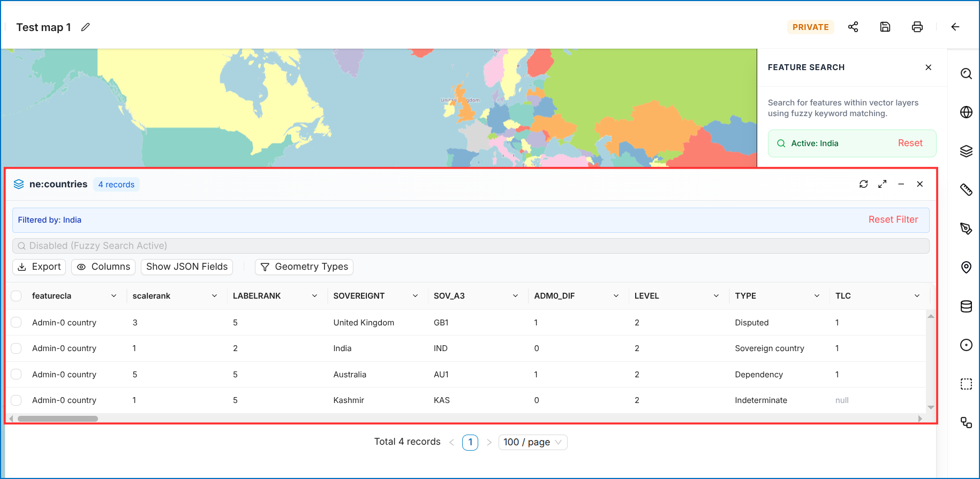Open the layers stack tool in sidebar
This screenshot has height=479, width=980.
pyautogui.click(x=966, y=151)
